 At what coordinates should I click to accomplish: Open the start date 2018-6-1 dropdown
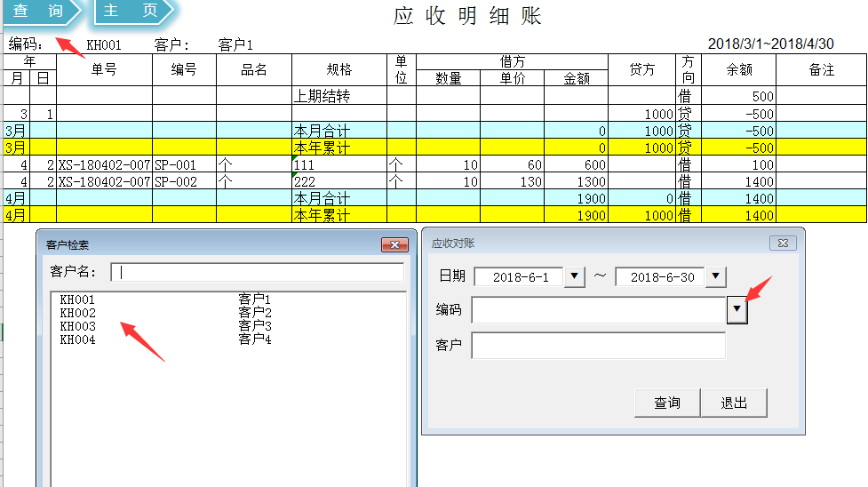[x=575, y=275]
